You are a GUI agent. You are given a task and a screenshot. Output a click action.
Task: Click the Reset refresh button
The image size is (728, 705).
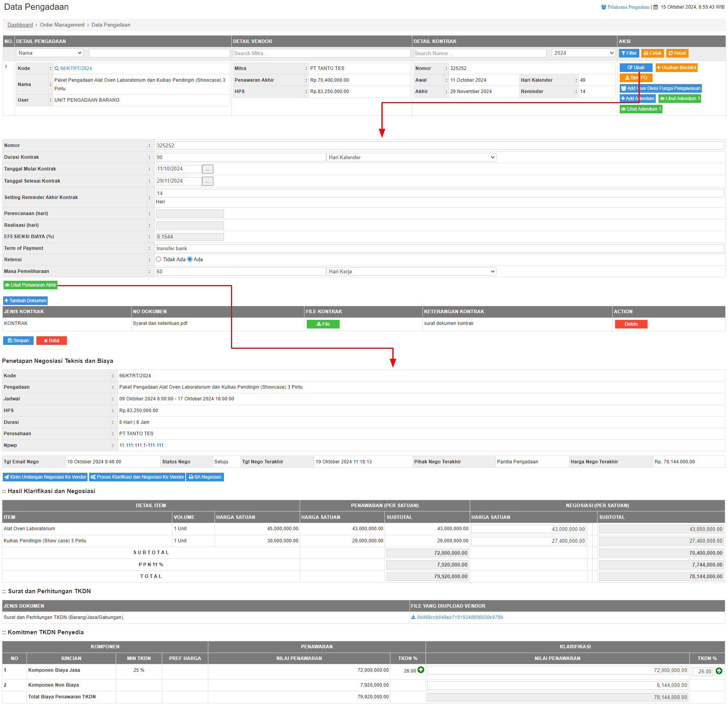coord(677,53)
